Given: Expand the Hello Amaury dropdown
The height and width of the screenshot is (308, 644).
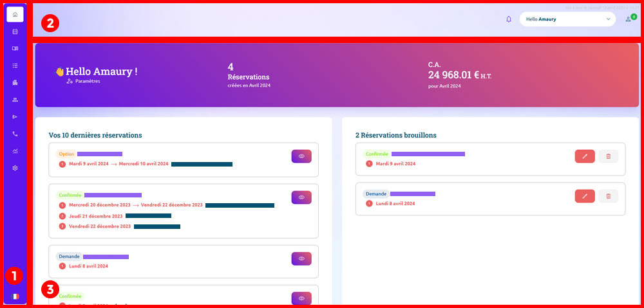Looking at the screenshot, I should (x=567, y=19).
